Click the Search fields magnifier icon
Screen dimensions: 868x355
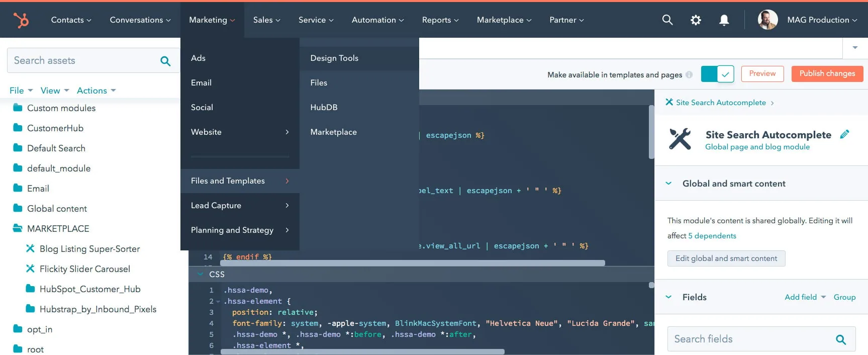click(x=841, y=339)
